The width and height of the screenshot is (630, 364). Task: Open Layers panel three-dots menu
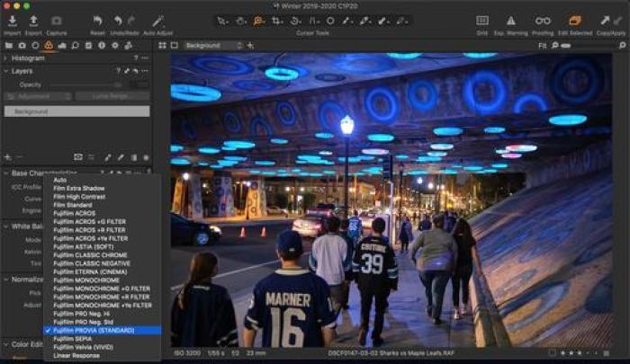(x=145, y=71)
